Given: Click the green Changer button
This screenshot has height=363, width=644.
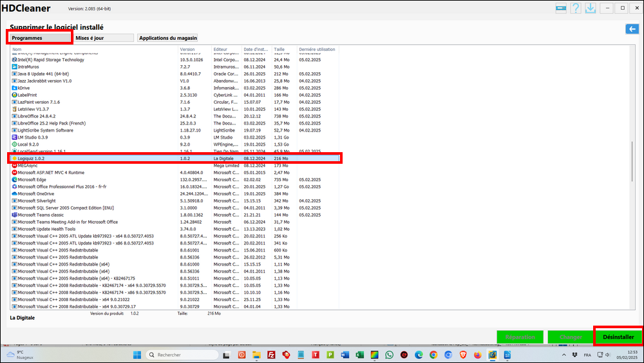Looking at the screenshot, I should [570, 337].
